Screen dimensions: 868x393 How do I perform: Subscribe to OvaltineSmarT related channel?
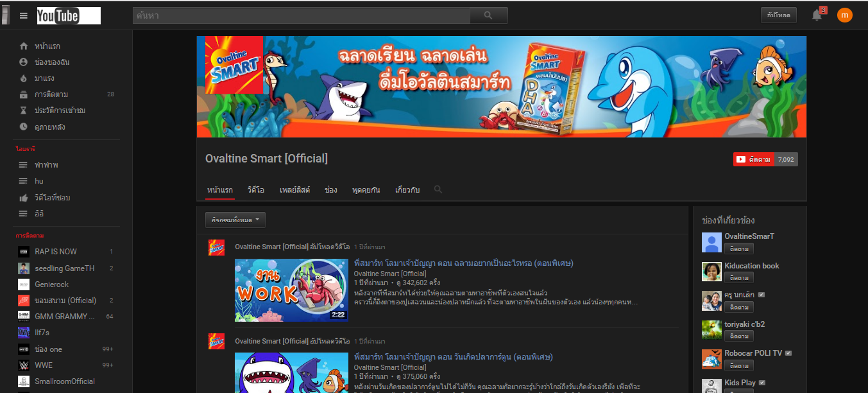click(739, 249)
